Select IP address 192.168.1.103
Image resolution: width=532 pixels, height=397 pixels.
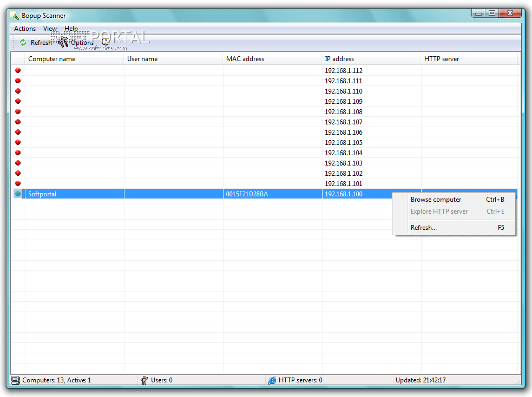coord(344,163)
